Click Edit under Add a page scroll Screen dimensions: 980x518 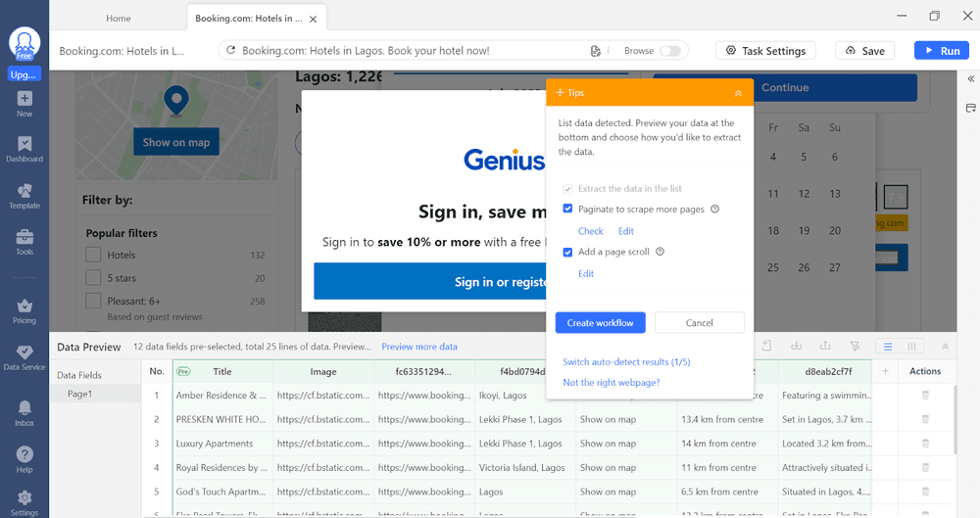[x=586, y=273]
